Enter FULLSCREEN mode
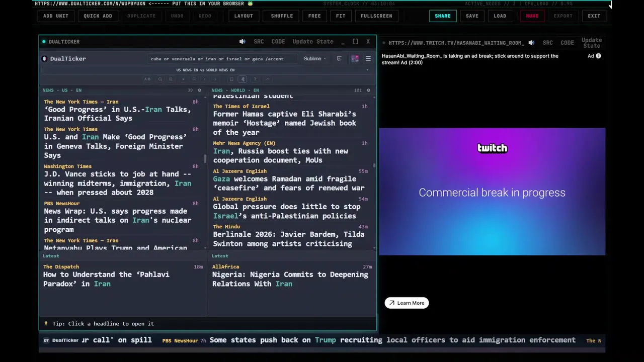This screenshot has height=362, width=644. [376, 16]
